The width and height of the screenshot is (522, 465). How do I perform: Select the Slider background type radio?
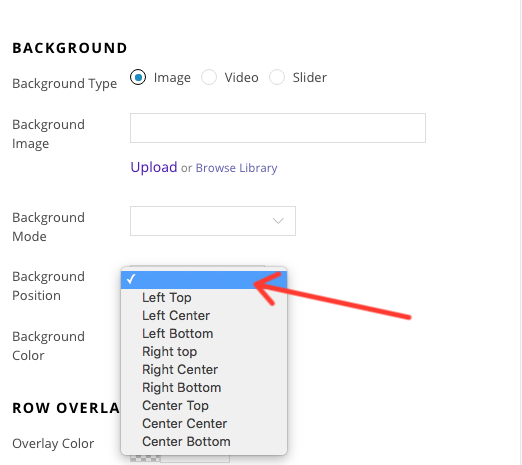(277, 77)
